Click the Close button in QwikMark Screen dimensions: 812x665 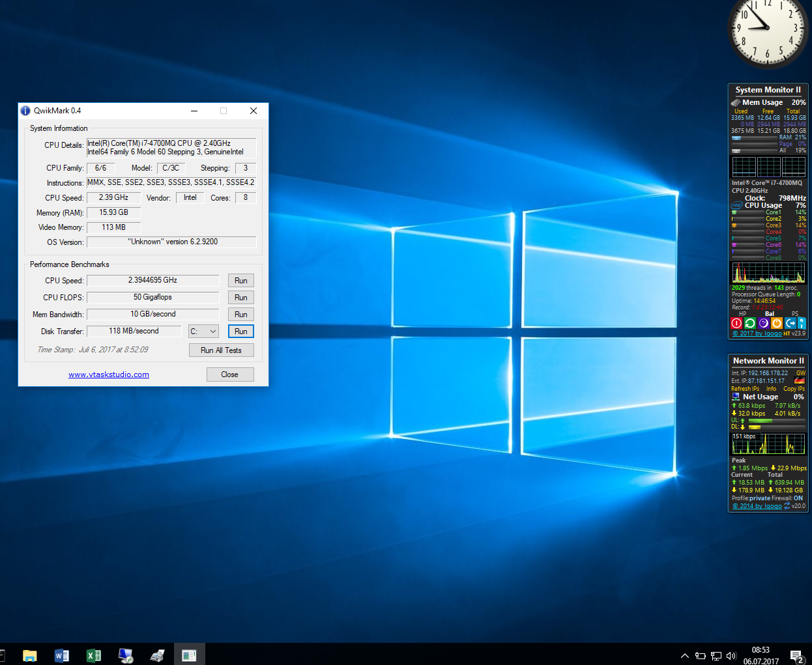pos(229,375)
